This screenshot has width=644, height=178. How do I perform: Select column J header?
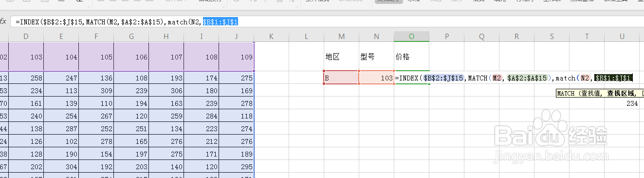point(236,37)
